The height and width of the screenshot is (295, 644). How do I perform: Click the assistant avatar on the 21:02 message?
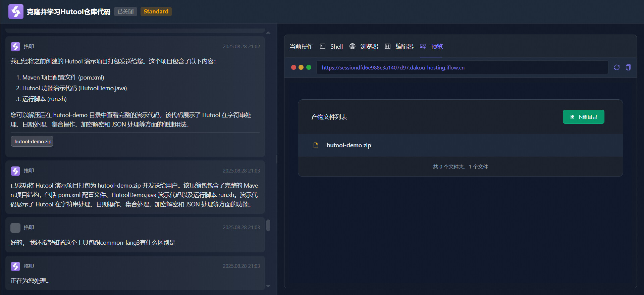coord(15,47)
